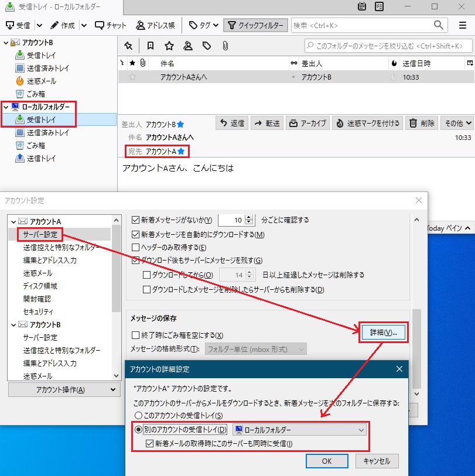The image size is (475, 476).
Task: Select このアカウントの受信トレイ radio button
Action: tap(139, 415)
